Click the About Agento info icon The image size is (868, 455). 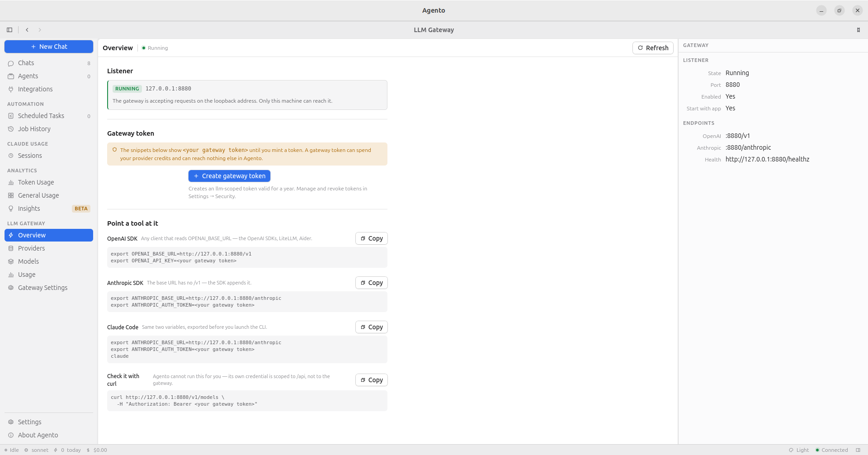11,435
